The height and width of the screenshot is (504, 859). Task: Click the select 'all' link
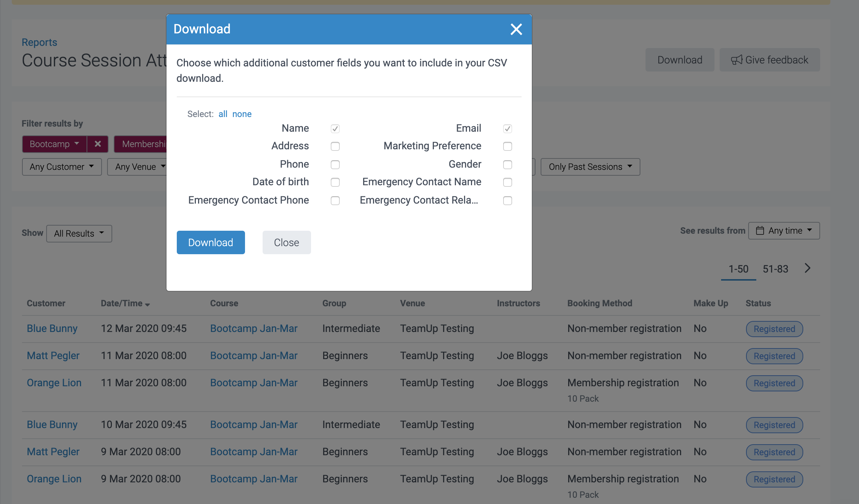pyautogui.click(x=223, y=114)
